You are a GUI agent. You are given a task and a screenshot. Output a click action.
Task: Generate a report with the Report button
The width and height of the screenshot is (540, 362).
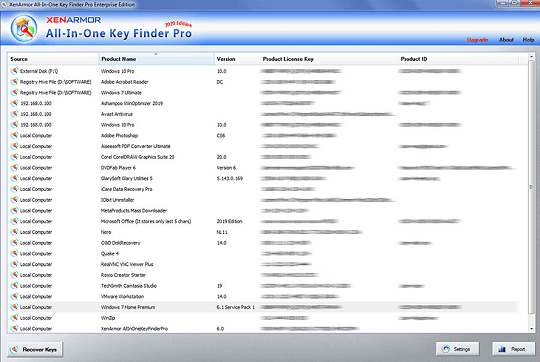click(513, 349)
